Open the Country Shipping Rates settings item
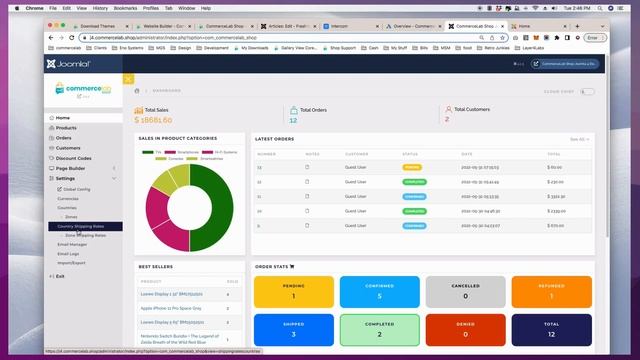The width and height of the screenshot is (640, 360). tap(85, 226)
